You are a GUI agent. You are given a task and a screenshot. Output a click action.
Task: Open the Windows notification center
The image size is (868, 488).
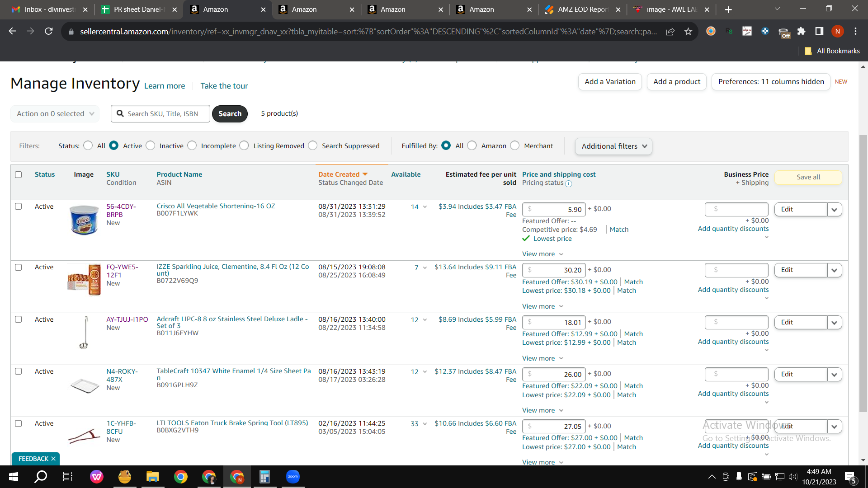(850, 477)
